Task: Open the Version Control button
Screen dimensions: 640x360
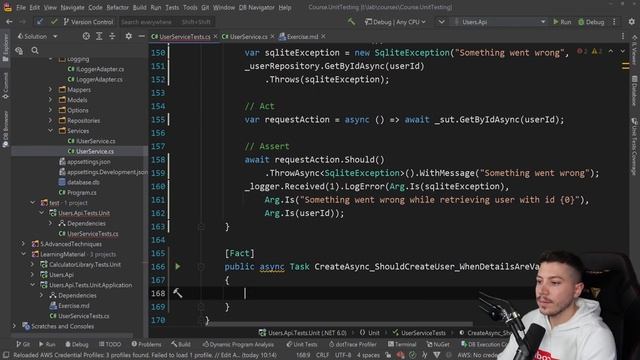Action: click(x=88, y=22)
